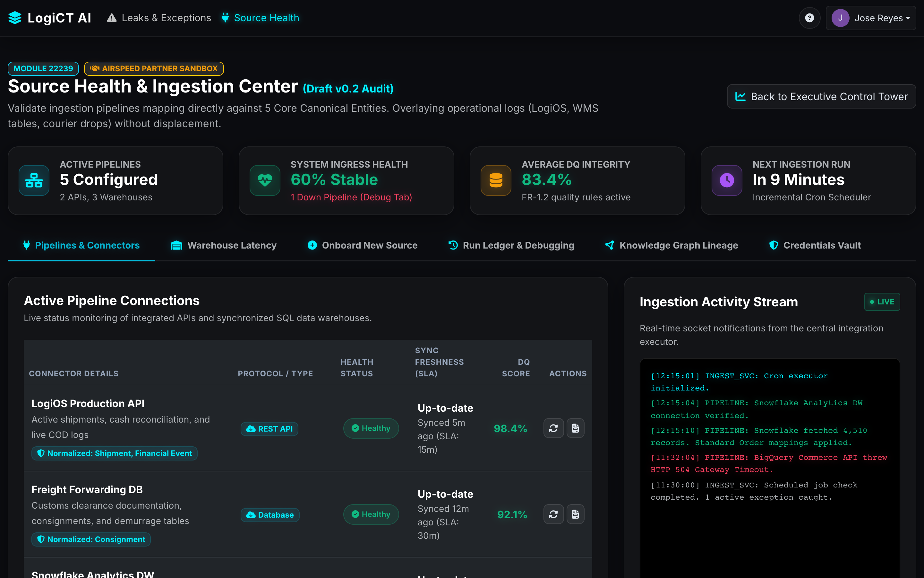Click the HEALTH STATUS column header
This screenshot has width=924, height=578.
357,368
